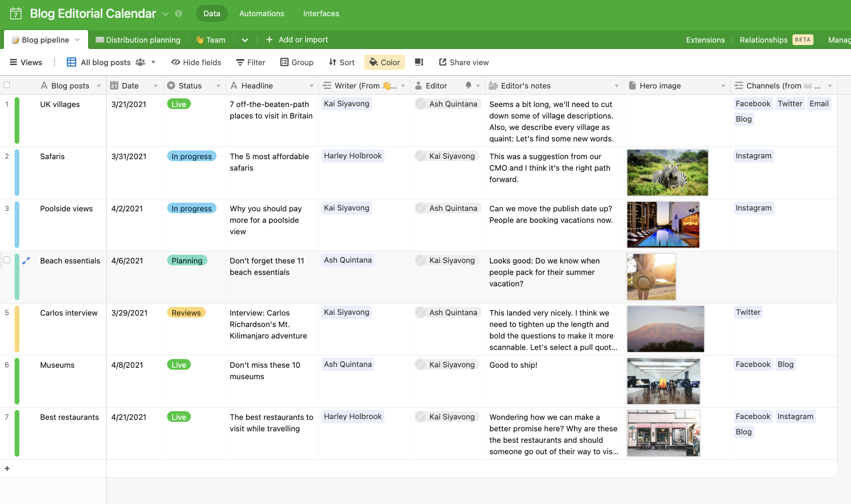Click the Share view button

[x=464, y=62]
